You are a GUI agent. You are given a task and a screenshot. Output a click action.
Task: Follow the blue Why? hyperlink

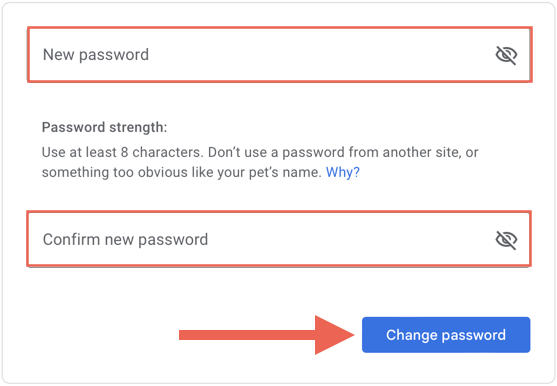pyautogui.click(x=343, y=172)
